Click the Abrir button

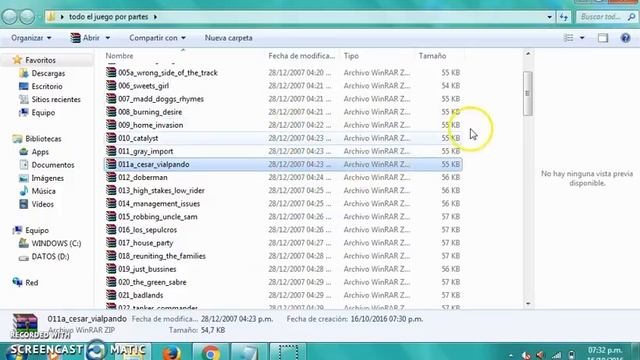point(85,38)
